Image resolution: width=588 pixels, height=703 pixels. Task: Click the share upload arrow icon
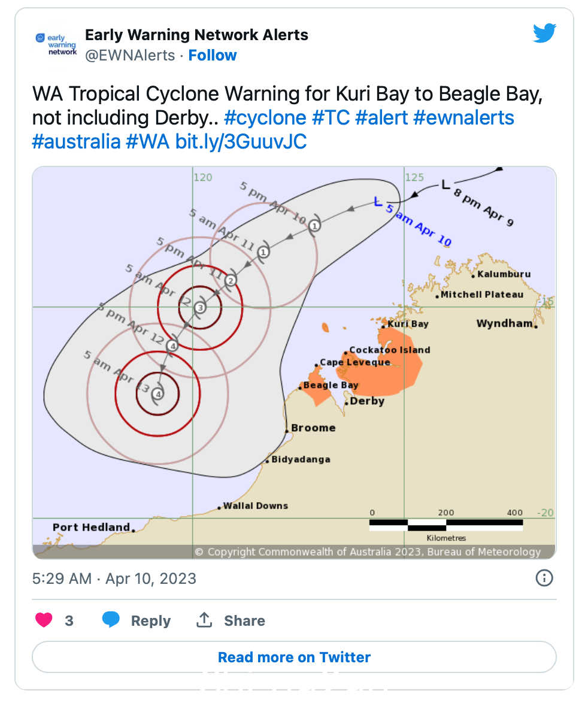pos(204,620)
